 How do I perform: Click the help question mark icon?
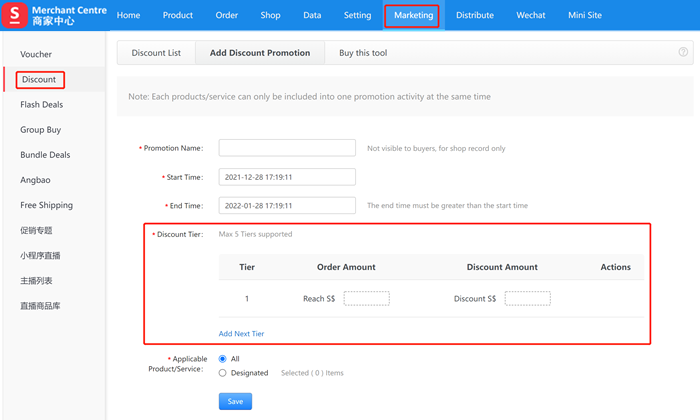coord(683,52)
